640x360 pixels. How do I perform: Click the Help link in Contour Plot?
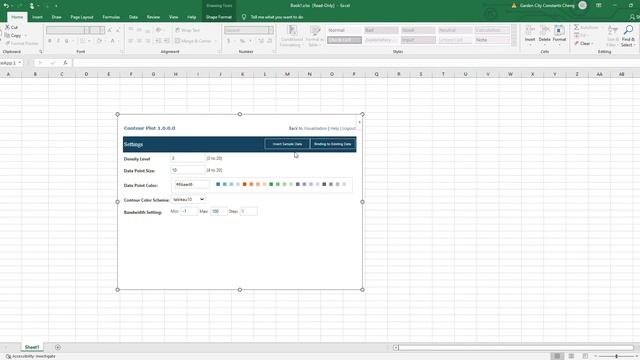point(334,129)
